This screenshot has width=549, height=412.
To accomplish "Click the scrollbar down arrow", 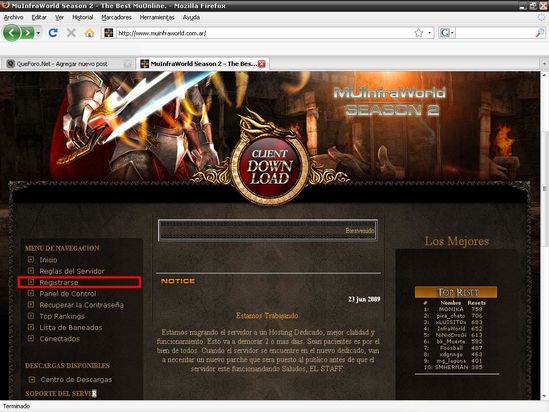I will [545, 396].
